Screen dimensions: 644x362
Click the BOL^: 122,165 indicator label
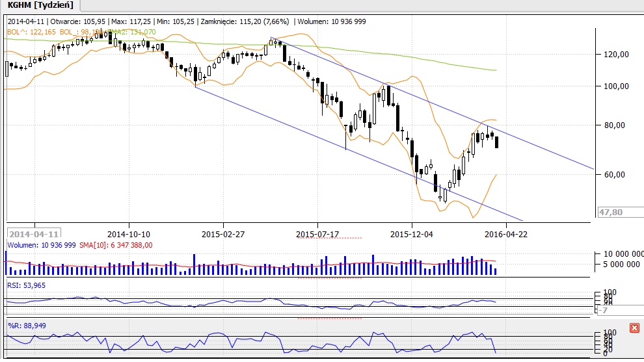click(x=31, y=32)
